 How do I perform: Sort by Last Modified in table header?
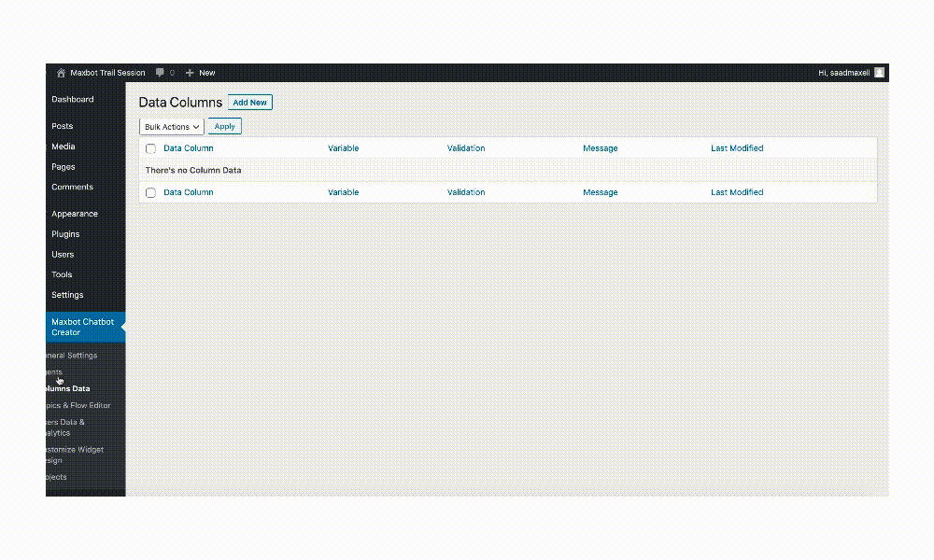click(737, 148)
